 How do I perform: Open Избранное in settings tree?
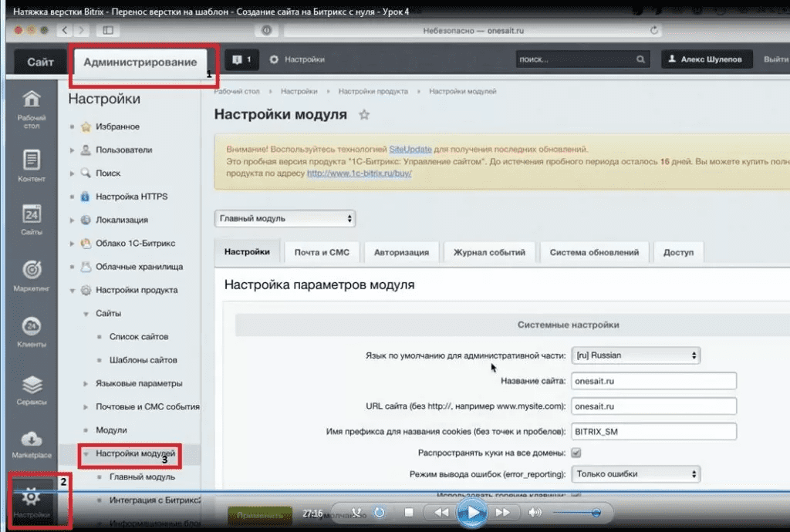pyautogui.click(x=117, y=126)
